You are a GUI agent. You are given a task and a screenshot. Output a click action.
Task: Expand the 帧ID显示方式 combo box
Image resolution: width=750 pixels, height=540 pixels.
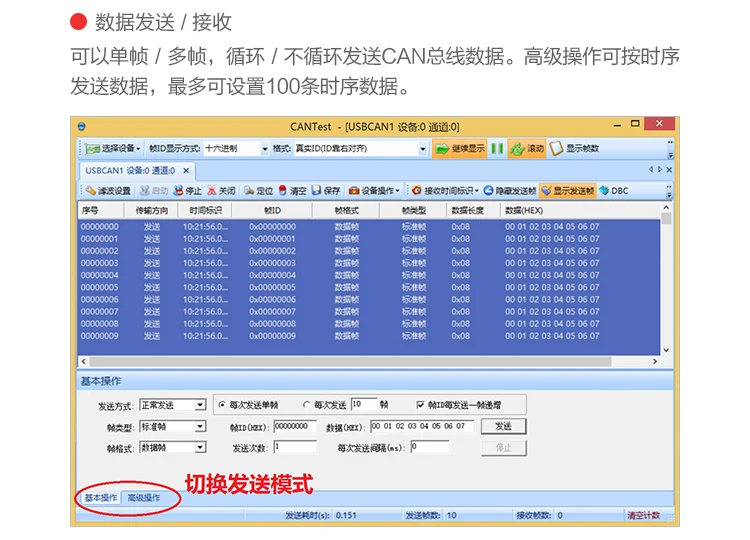[x=265, y=149]
